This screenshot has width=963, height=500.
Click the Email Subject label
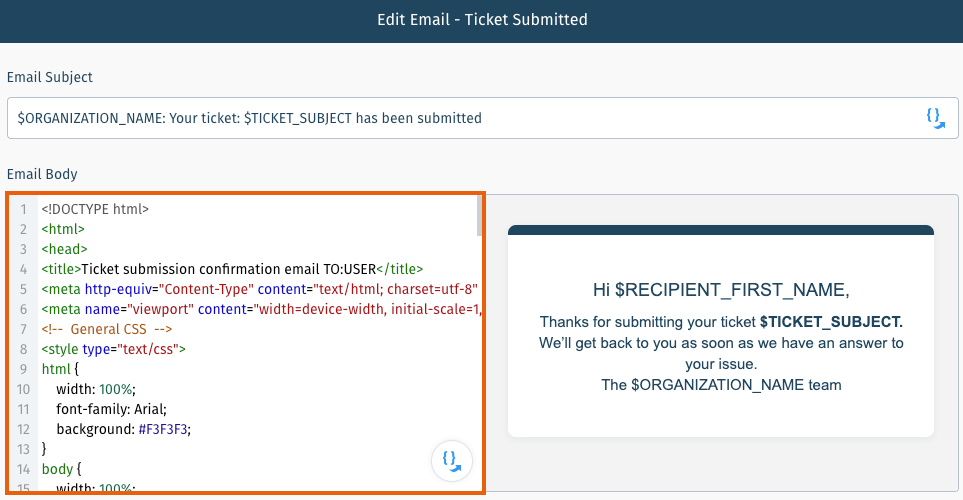point(50,77)
